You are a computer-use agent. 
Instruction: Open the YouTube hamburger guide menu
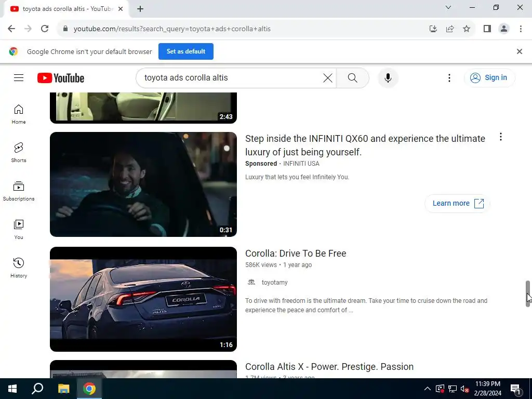[19, 78]
